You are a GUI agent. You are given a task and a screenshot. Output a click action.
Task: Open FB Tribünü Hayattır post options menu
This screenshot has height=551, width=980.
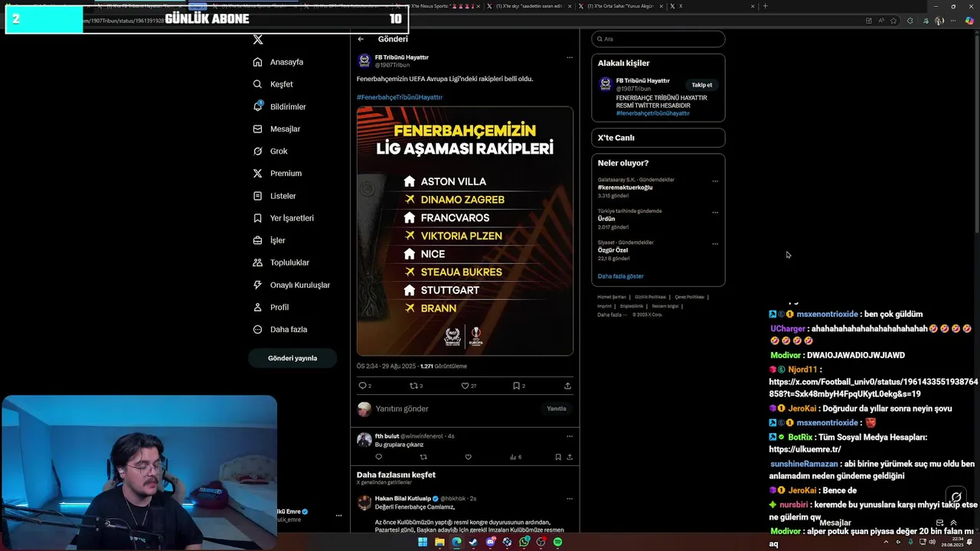[569, 57]
